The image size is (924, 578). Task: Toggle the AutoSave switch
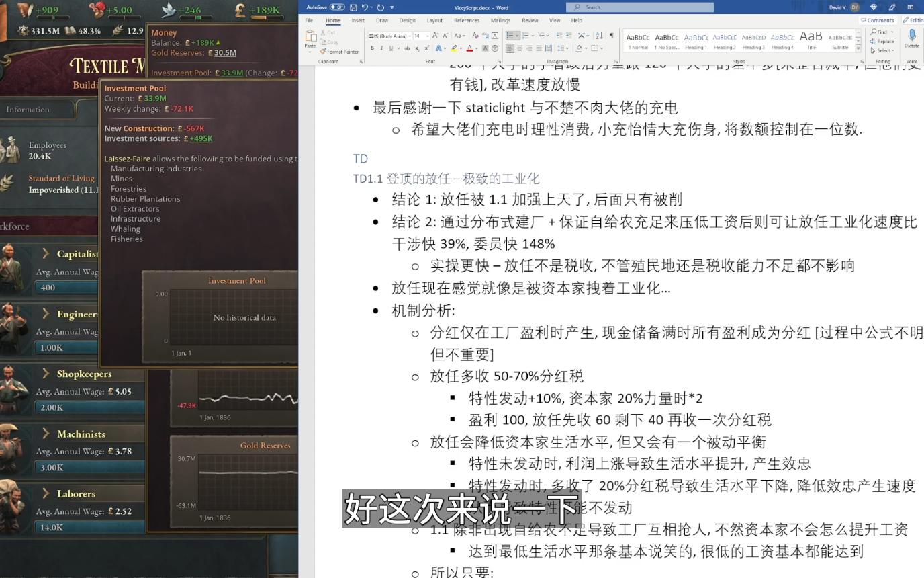(x=337, y=7)
